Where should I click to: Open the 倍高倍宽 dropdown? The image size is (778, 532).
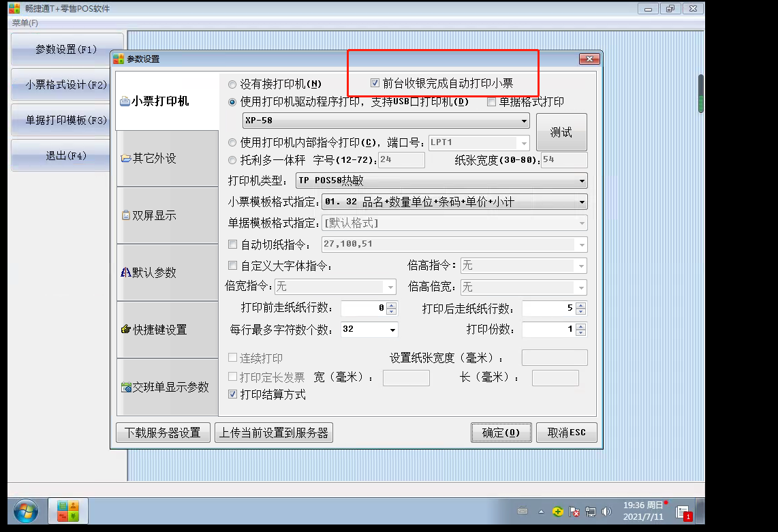524,287
